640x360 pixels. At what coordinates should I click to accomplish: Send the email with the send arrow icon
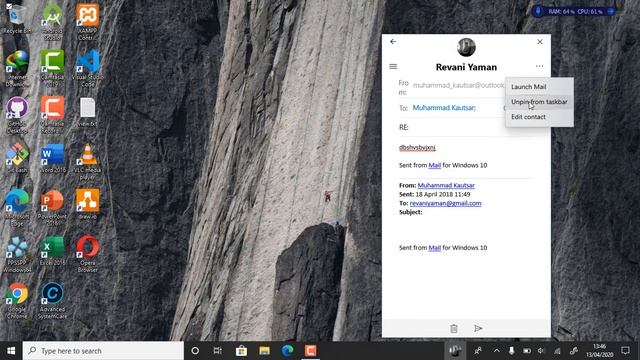(x=478, y=328)
